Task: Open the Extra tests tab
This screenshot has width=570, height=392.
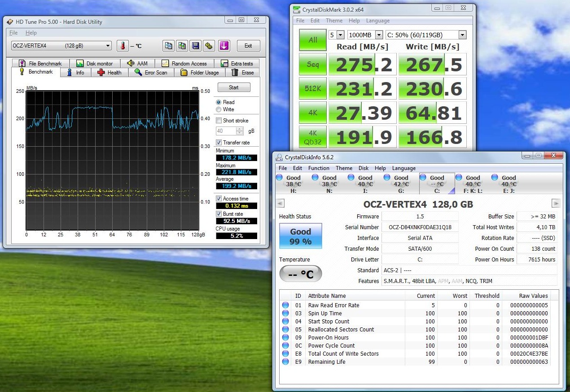Action: tap(237, 63)
